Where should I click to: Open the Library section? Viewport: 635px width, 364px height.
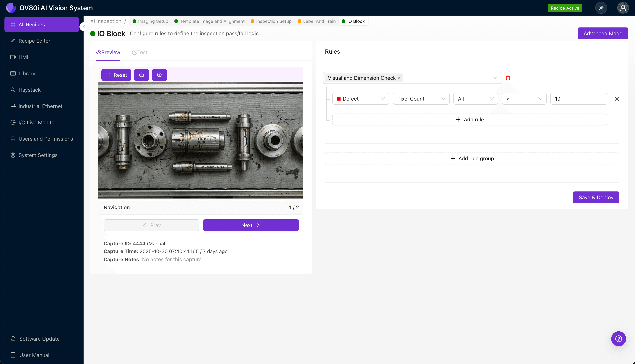pyautogui.click(x=27, y=73)
